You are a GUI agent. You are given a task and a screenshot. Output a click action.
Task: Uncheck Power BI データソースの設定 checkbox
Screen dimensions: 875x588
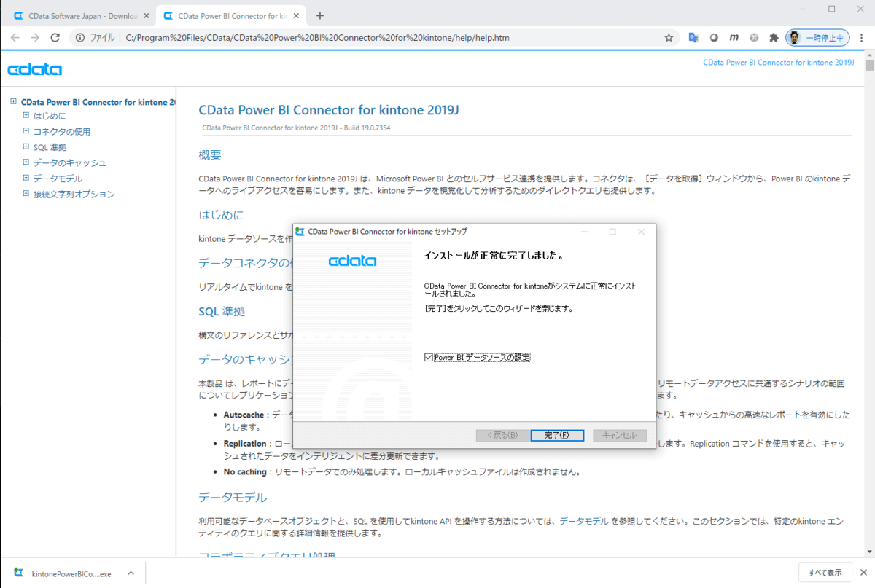429,358
